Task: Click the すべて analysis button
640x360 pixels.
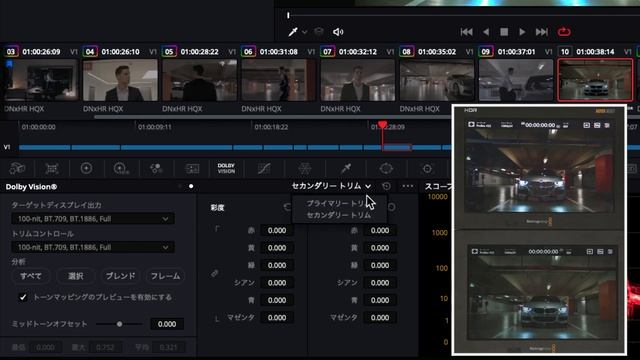Action: [31, 276]
